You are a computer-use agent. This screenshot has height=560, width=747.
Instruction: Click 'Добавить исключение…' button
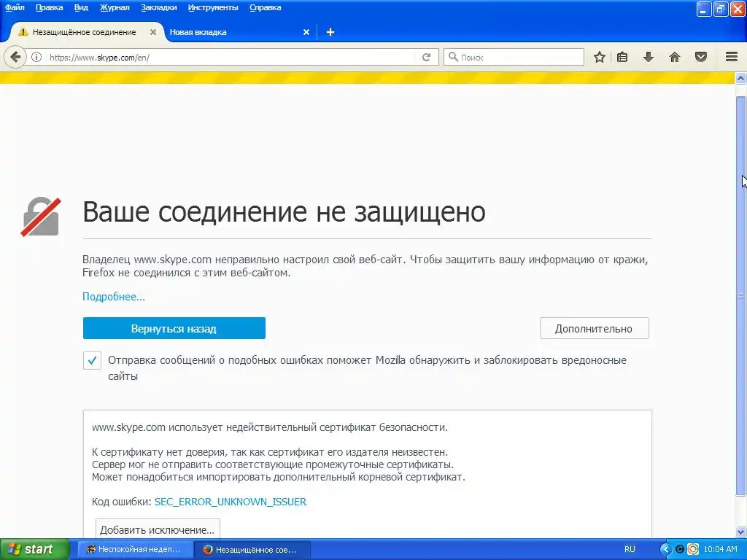pos(158,529)
